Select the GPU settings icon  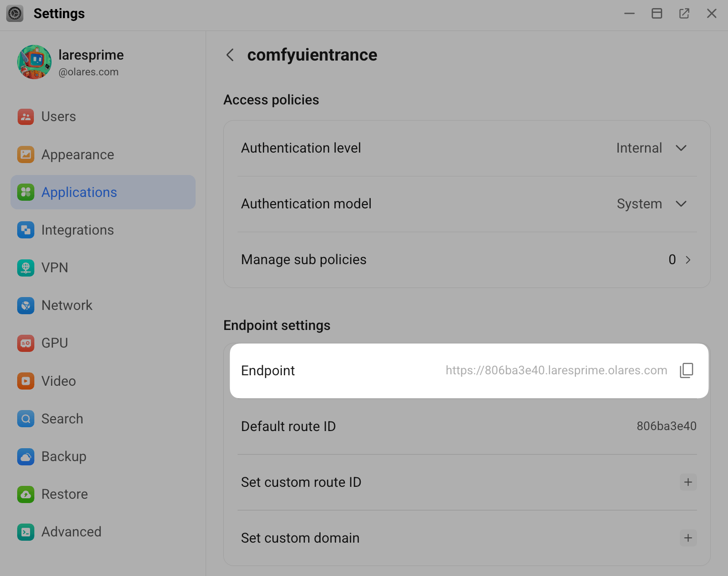coord(25,343)
